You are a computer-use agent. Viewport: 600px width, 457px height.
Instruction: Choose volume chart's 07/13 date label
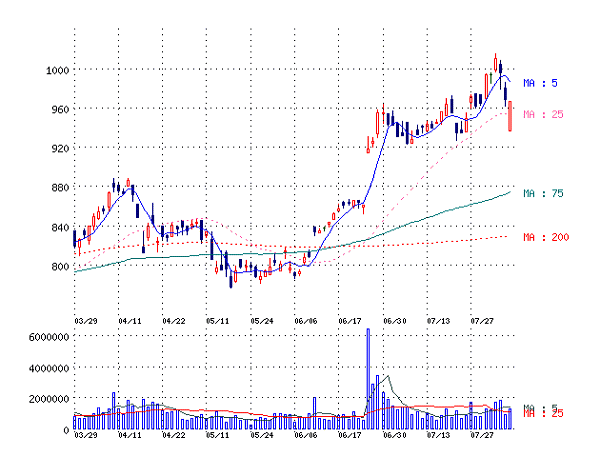pos(439,435)
